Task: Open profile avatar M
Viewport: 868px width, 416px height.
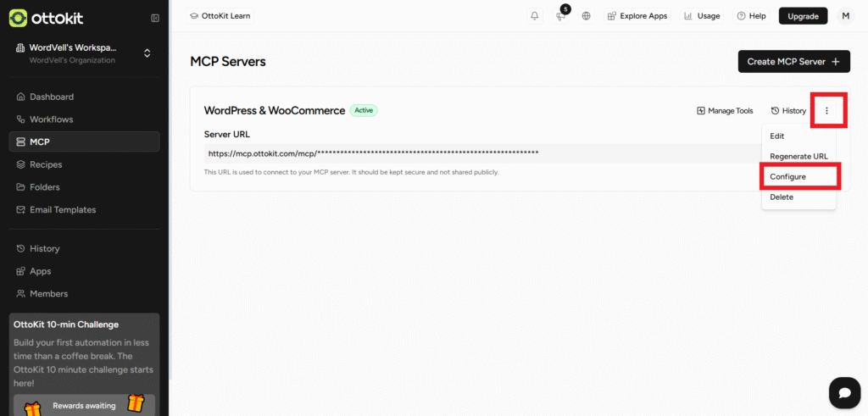Action: pyautogui.click(x=845, y=16)
